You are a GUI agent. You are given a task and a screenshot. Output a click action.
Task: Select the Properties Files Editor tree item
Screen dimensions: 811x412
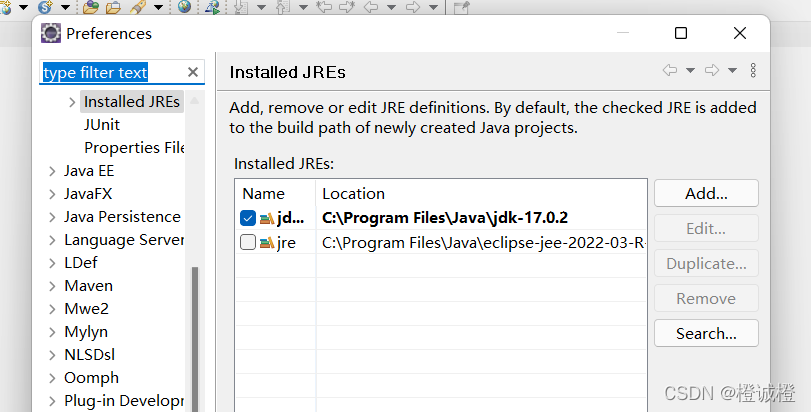coord(134,148)
